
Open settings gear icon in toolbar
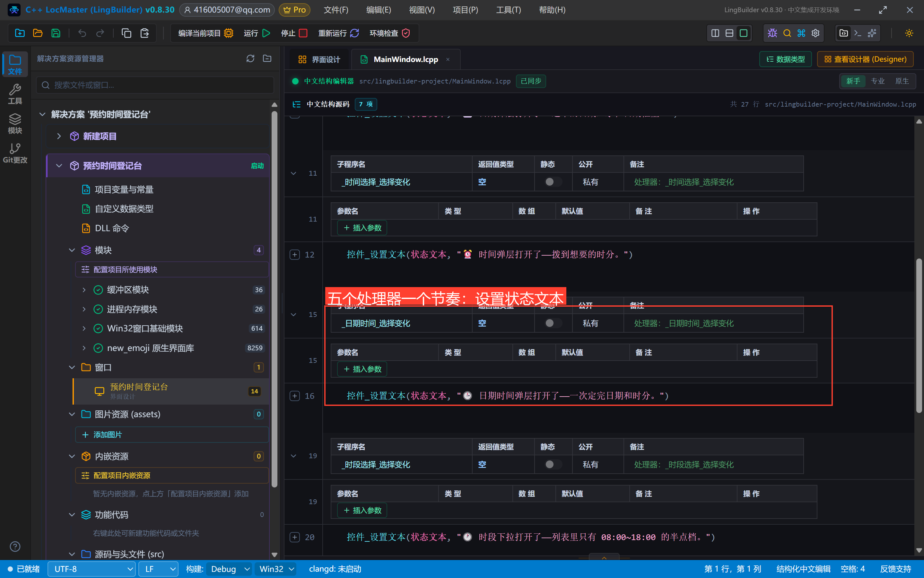(815, 33)
